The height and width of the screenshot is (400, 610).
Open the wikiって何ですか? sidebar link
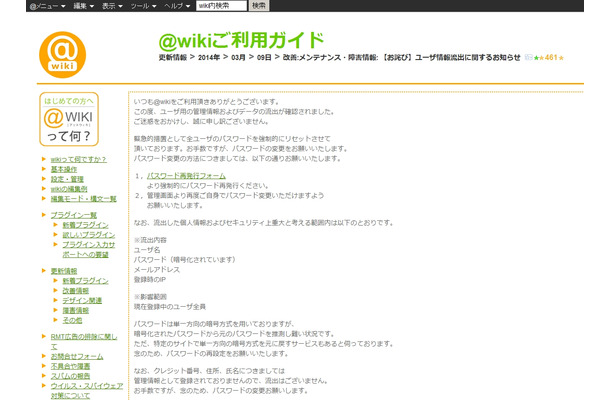[79, 160]
